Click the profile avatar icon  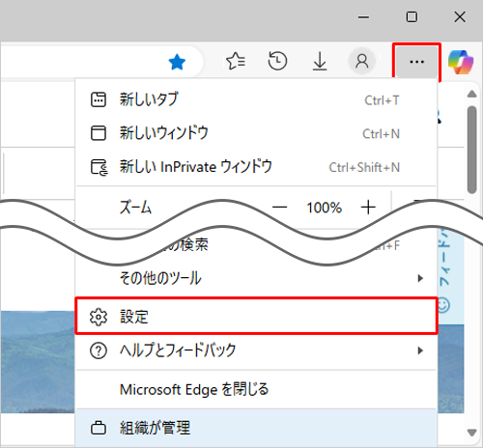pos(362,61)
